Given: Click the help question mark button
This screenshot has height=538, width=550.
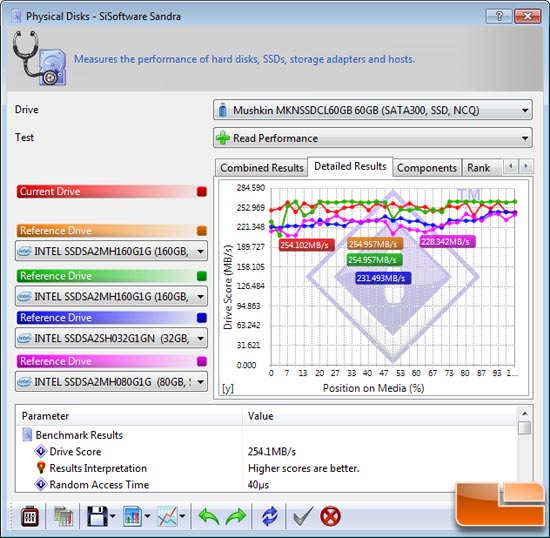Looking at the screenshot, I should tap(499, 16).
